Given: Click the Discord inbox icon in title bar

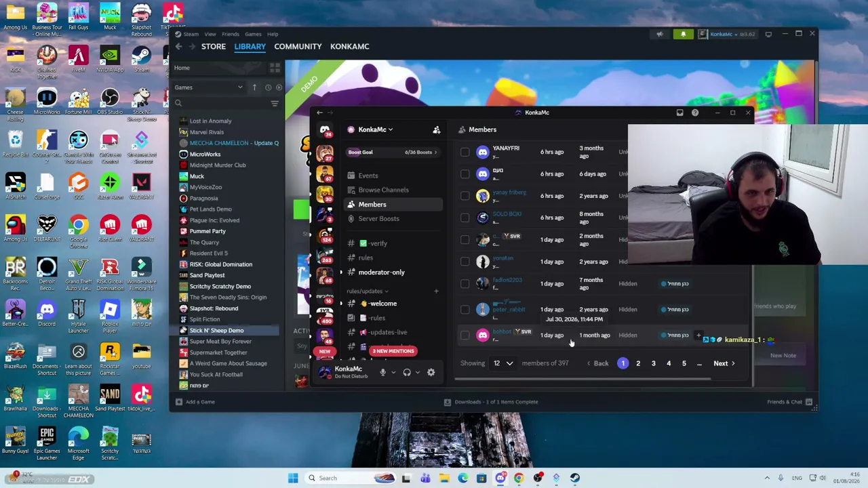Looking at the screenshot, I should [679, 113].
